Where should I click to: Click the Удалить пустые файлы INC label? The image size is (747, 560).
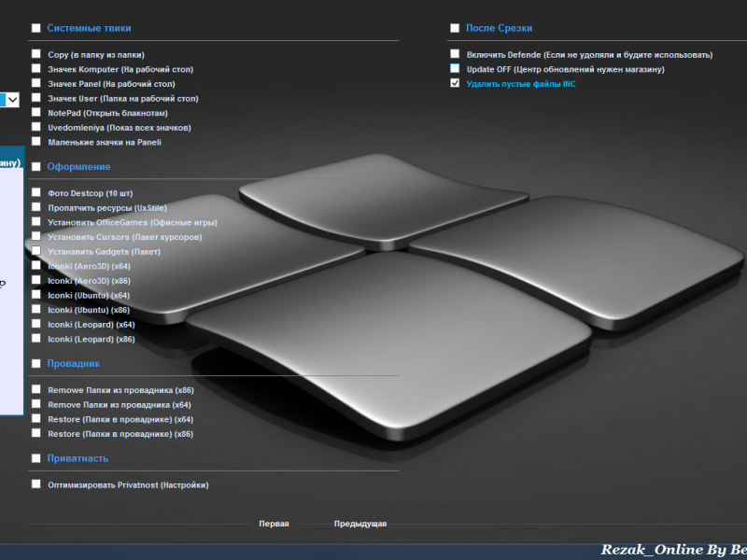pos(521,84)
